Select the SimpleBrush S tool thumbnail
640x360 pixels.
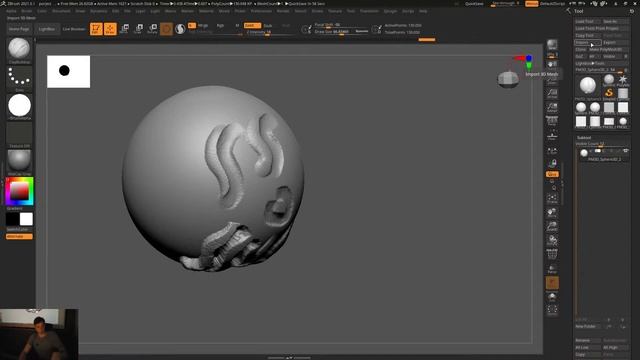pos(609,93)
